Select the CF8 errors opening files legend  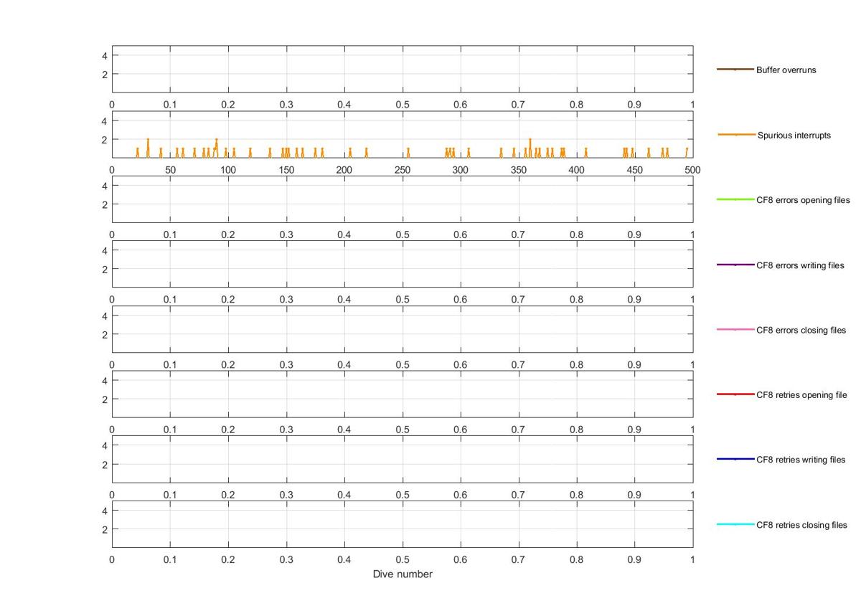[x=803, y=200]
